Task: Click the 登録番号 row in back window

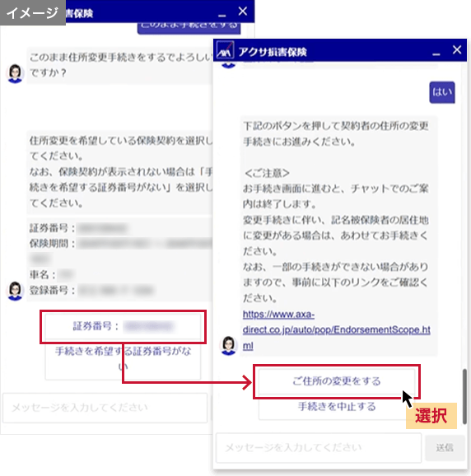Action: pyautogui.click(x=91, y=290)
